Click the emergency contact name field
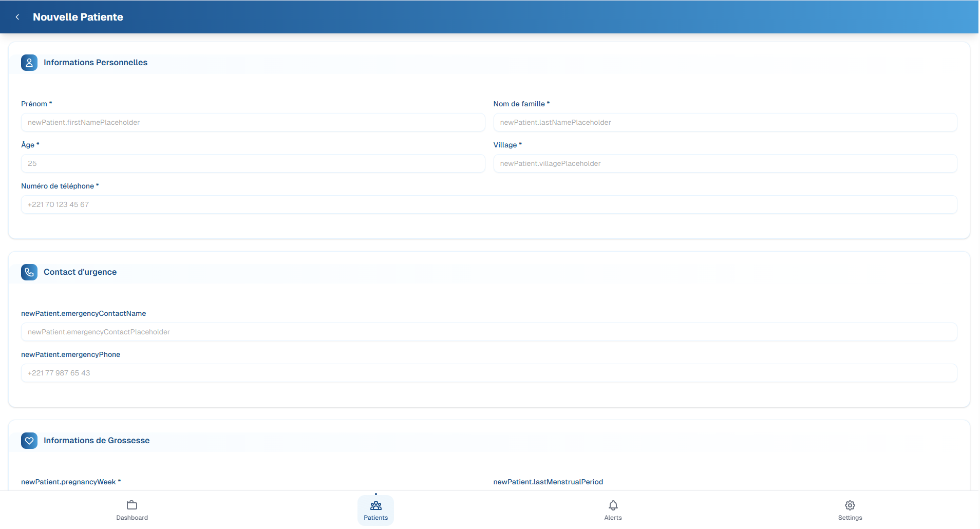Screen dimensions: 980x529 [x=489, y=332]
